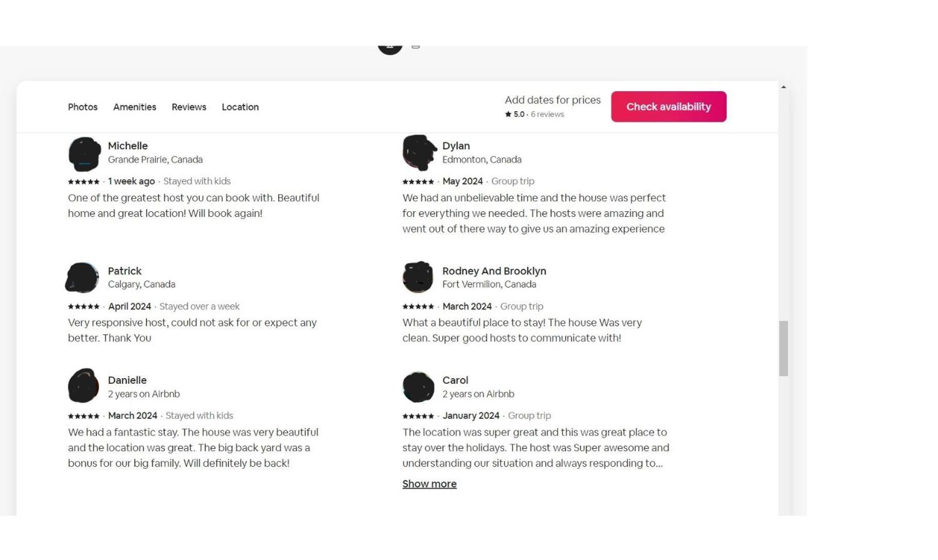Image resolution: width=938 pixels, height=560 pixels.
Task: Expand Carol's review with Show more
Action: [x=429, y=484]
